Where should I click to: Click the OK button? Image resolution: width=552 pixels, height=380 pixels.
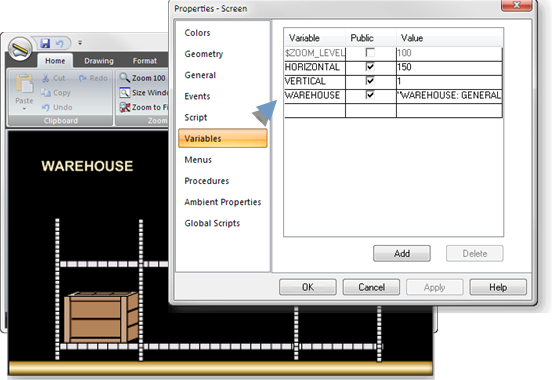(x=308, y=287)
